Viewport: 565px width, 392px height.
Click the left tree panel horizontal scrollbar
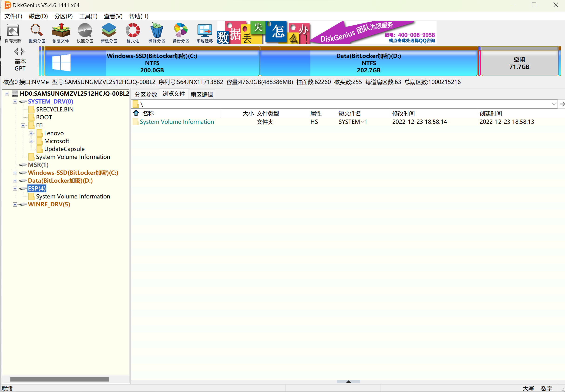pyautogui.click(x=59, y=379)
